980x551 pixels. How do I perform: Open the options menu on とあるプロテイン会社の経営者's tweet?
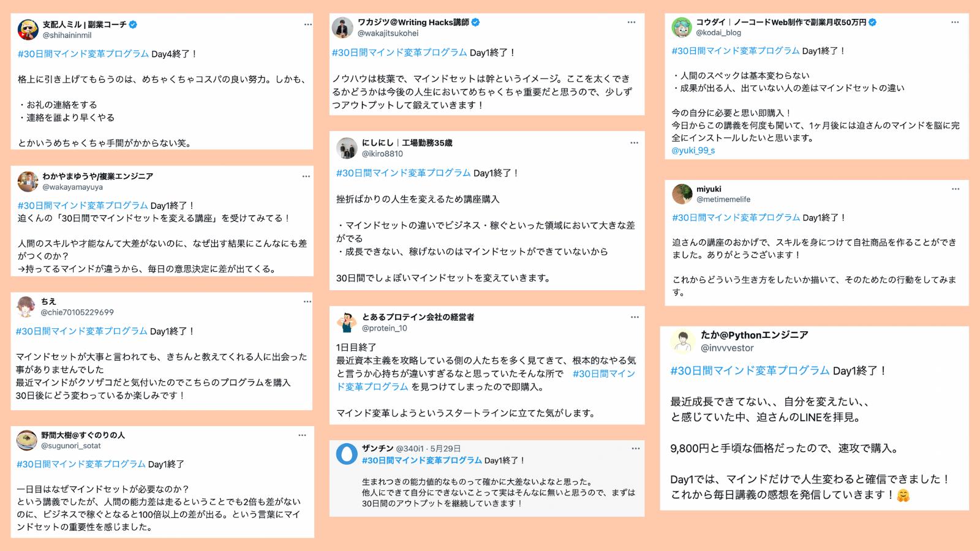pyautogui.click(x=635, y=317)
